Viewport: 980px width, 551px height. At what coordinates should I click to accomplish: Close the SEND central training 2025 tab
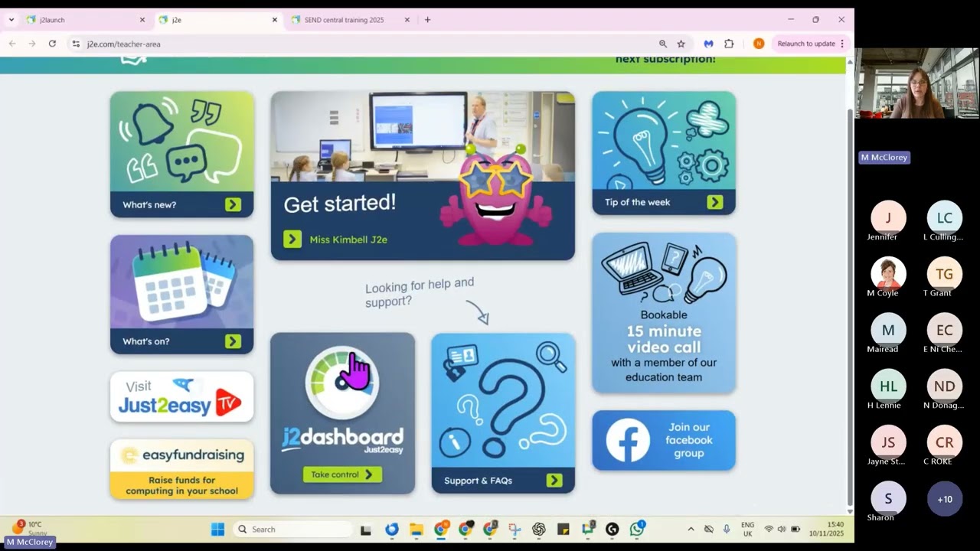(407, 20)
